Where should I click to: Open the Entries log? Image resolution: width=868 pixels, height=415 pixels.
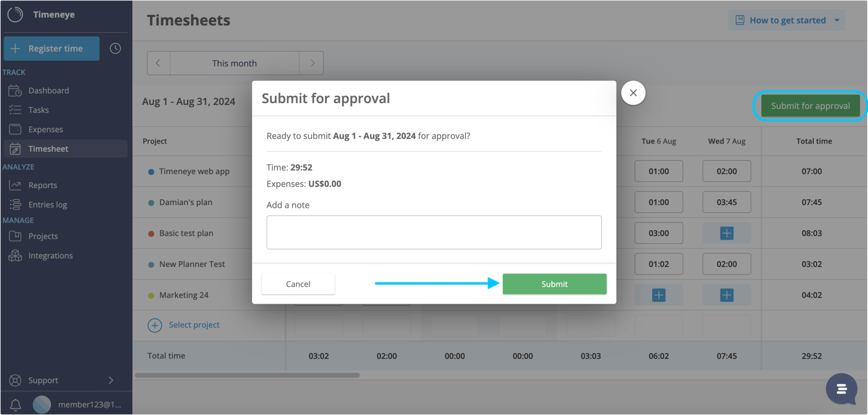(x=48, y=204)
